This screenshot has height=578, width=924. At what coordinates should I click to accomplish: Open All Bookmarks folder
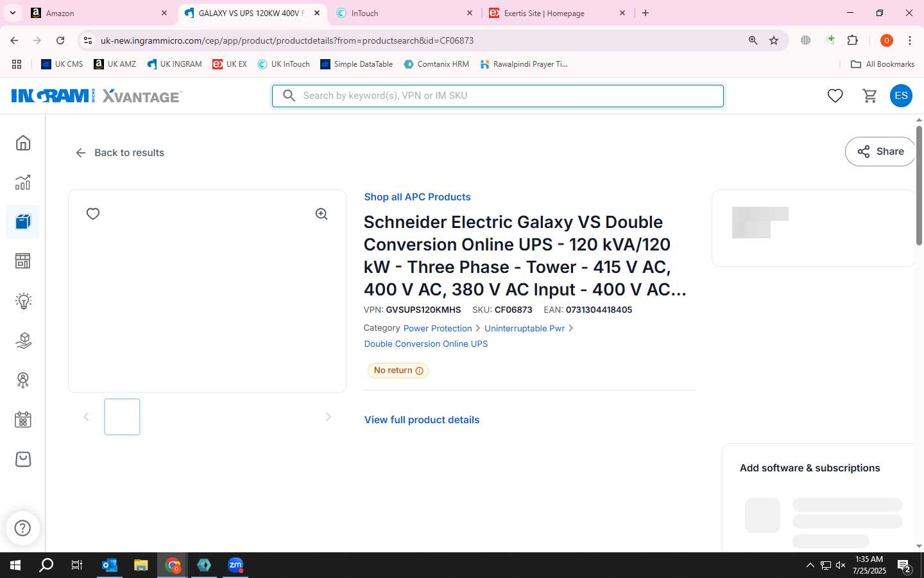tap(882, 64)
